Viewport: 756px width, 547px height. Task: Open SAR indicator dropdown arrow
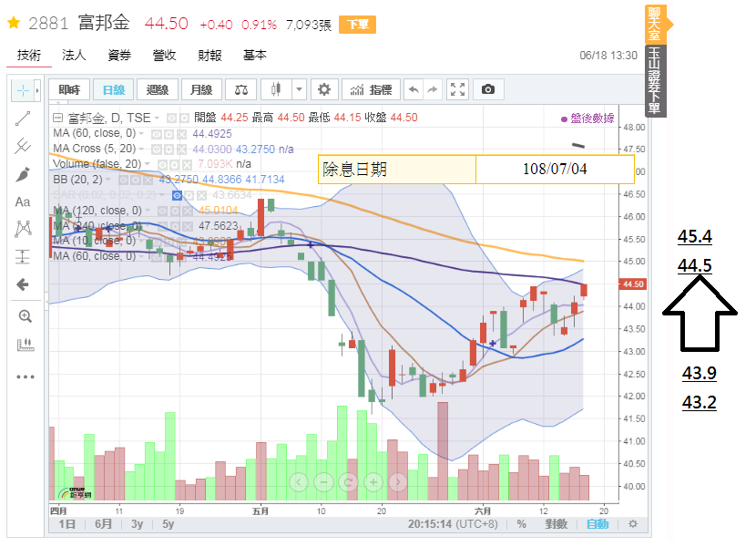pos(161,195)
